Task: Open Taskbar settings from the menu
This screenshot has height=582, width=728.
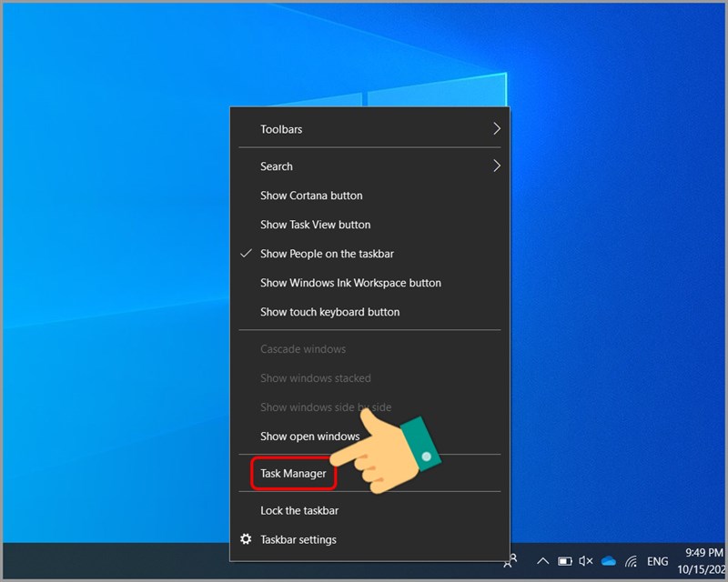Action: pos(298,539)
